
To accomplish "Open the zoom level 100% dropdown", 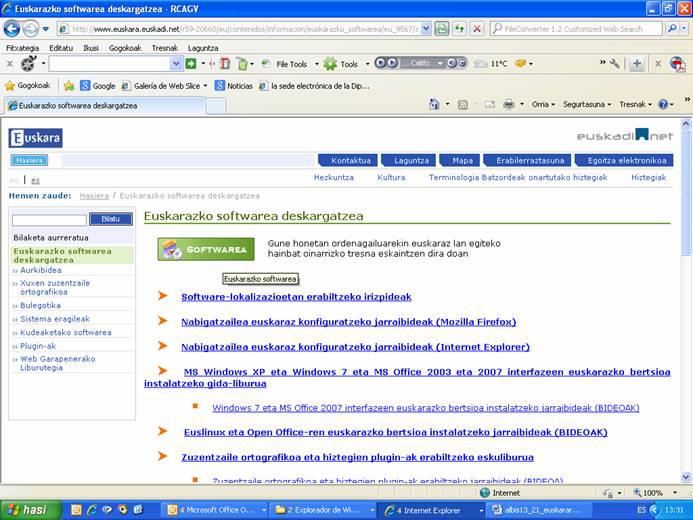I will point(657,493).
